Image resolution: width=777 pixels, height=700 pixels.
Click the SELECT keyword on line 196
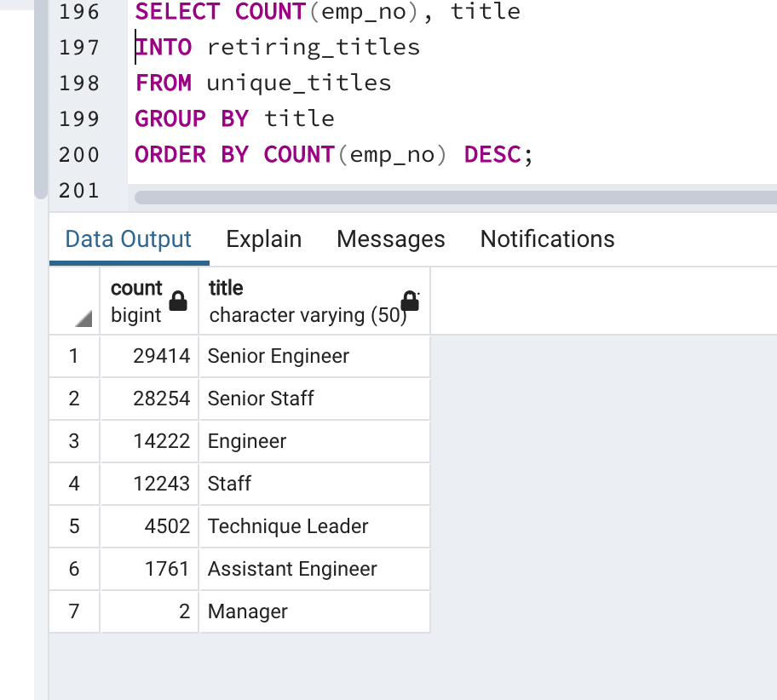pos(177,11)
